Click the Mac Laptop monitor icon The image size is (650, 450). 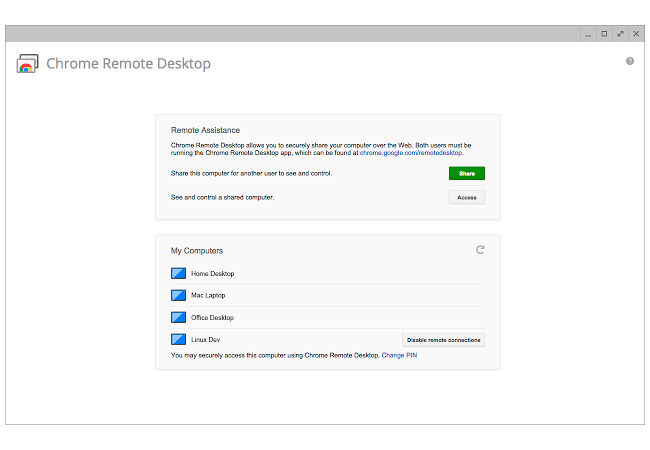(x=178, y=295)
